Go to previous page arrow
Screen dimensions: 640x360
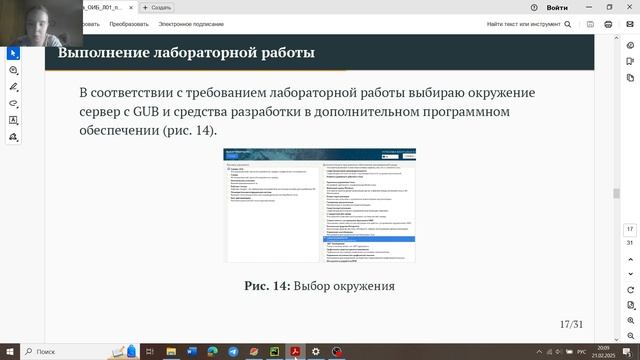point(630,259)
